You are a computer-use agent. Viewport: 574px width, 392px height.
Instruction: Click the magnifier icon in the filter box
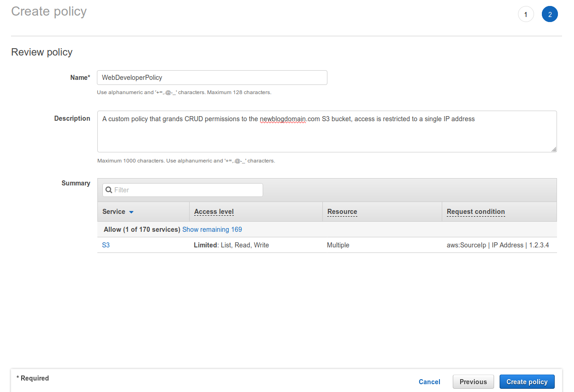pos(109,190)
